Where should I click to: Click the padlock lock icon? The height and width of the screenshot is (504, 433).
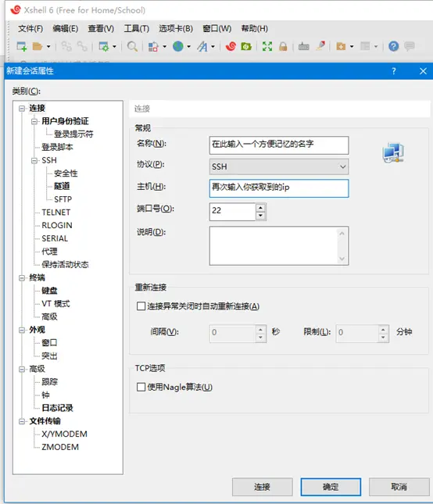point(283,47)
